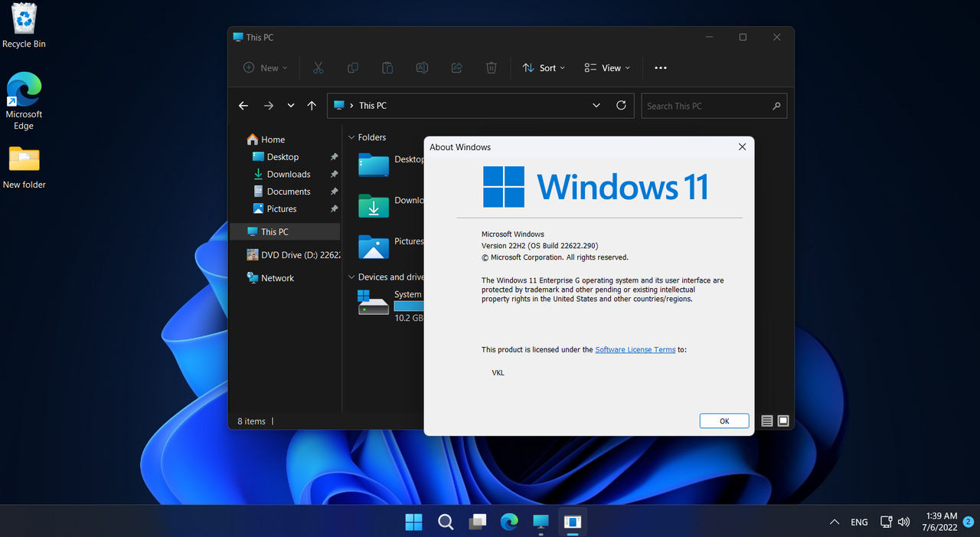Open the Start menu on taskbar

click(413, 522)
